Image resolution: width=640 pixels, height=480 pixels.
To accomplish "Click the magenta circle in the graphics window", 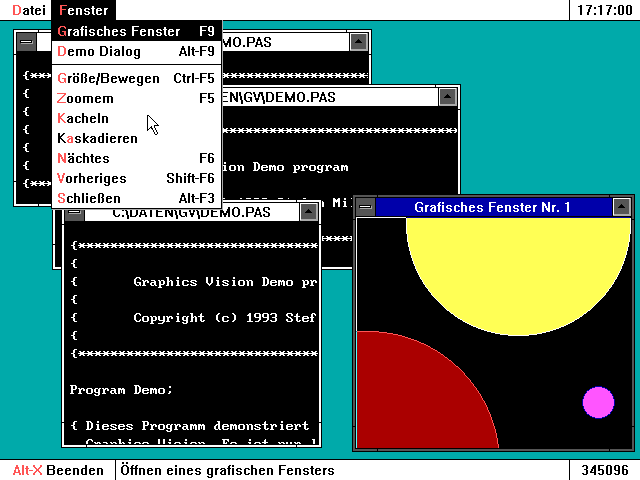I will (598, 402).
